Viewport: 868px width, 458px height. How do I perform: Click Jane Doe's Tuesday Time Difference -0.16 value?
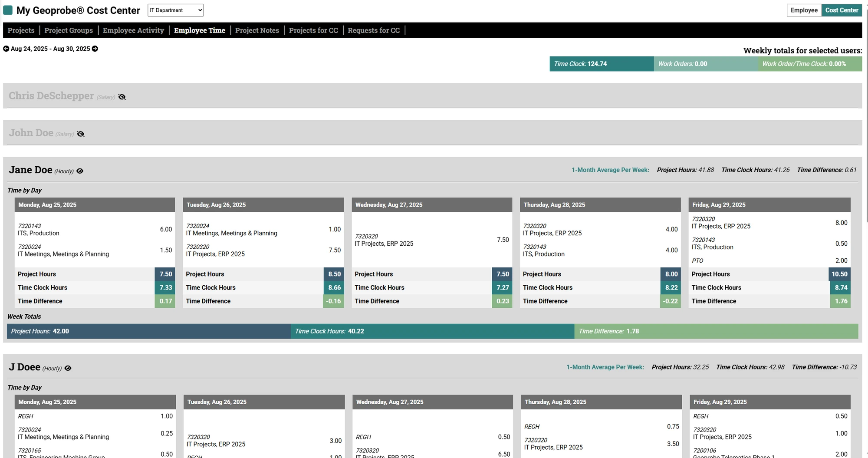click(334, 301)
